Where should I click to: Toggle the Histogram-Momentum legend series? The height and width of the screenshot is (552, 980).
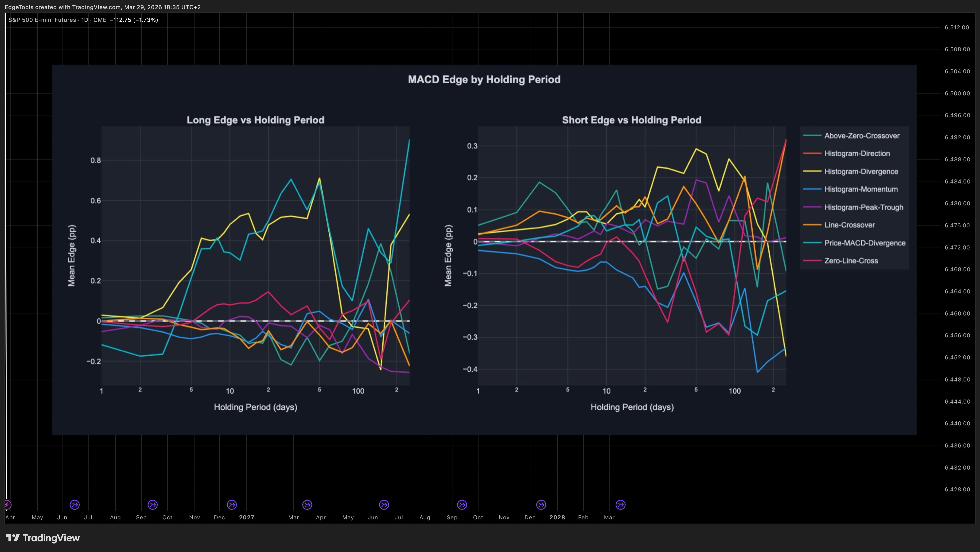click(x=850, y=190)
